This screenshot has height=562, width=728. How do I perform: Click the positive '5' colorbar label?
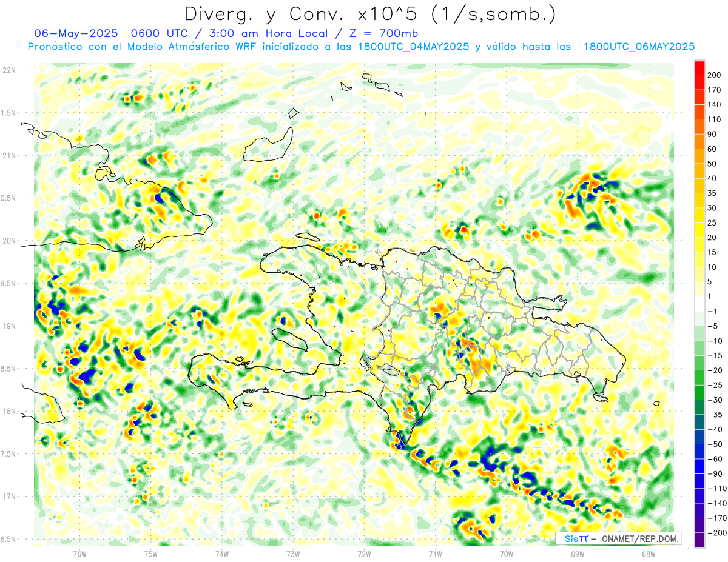click(710, 282)
